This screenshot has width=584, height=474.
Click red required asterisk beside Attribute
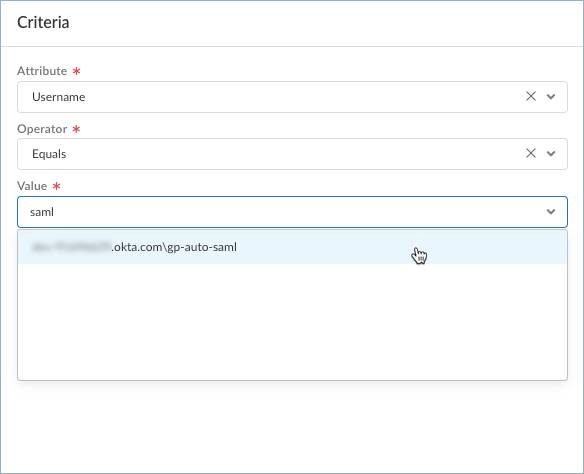click(x=76, y=71)
